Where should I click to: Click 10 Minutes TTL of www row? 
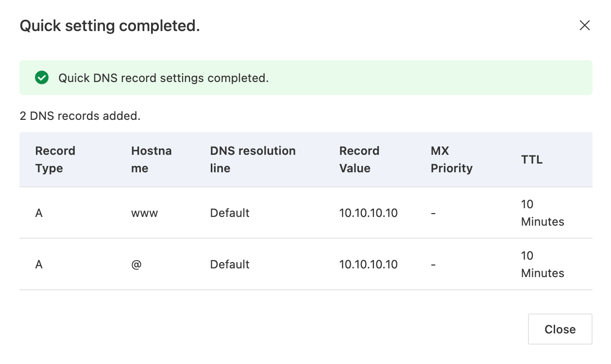tap(542, 213)
